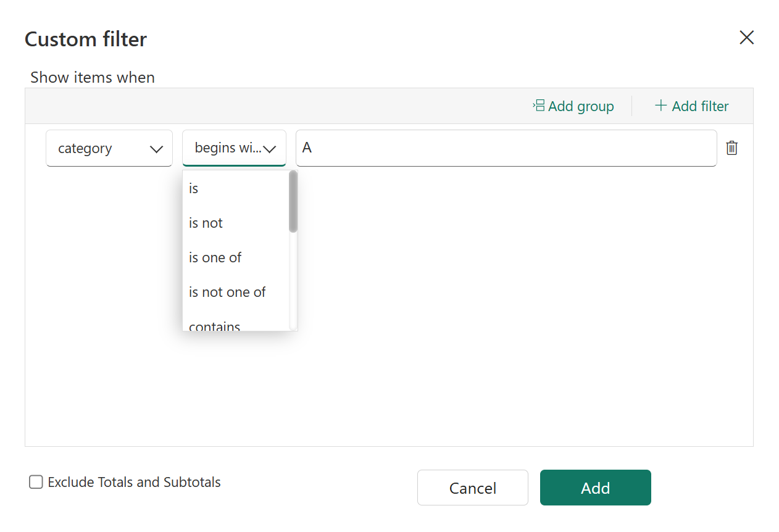Select the 'contains' operator option

(x=215, y=325)
